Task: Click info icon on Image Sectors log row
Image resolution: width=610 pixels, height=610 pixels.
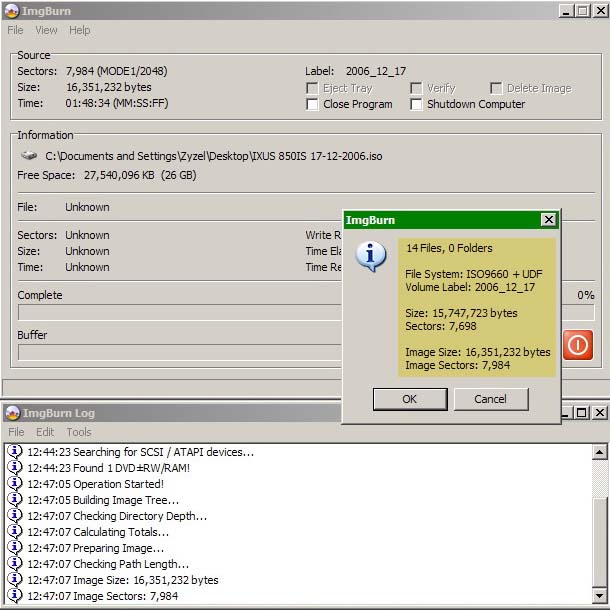Action: pos(14,595)
